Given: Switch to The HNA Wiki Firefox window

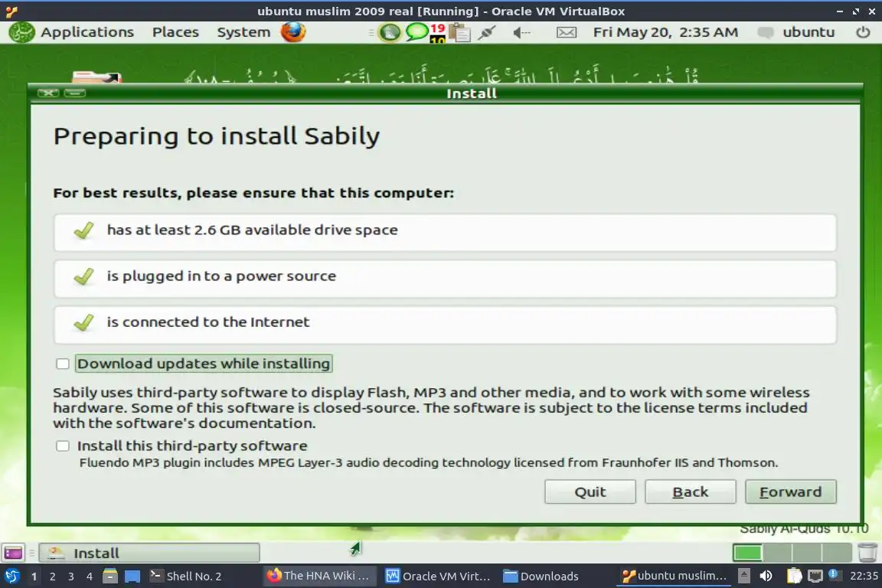Looking at the screenshot, I should pyautogui.click(x=319, y=576).
